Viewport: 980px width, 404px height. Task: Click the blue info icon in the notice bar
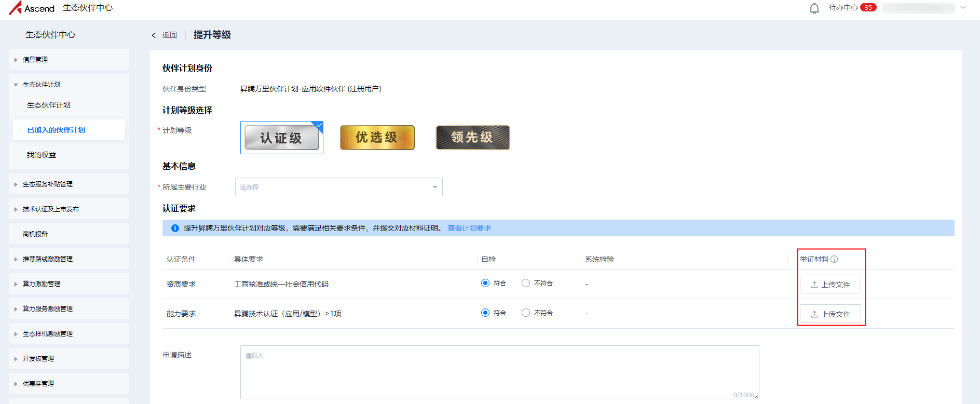[x=175, y=228]
